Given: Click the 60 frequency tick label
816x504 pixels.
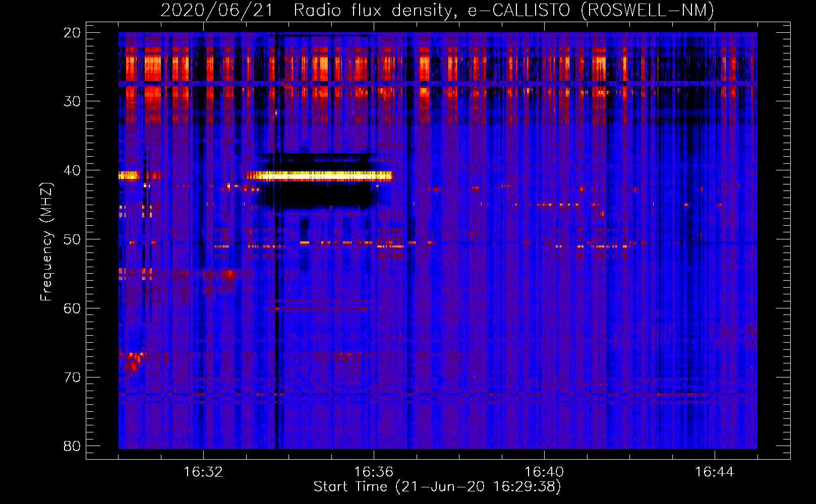Looking at the screenshot, I should point(72,308).
